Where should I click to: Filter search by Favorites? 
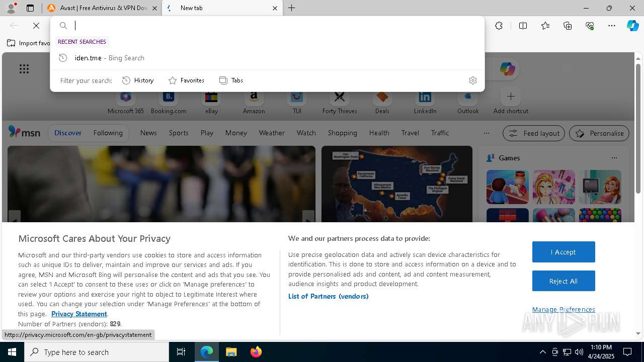click(186, 80)
